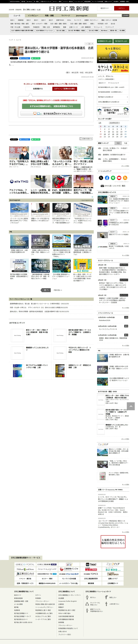
Task: Click 会員登録する button
Action: point(38,89)
